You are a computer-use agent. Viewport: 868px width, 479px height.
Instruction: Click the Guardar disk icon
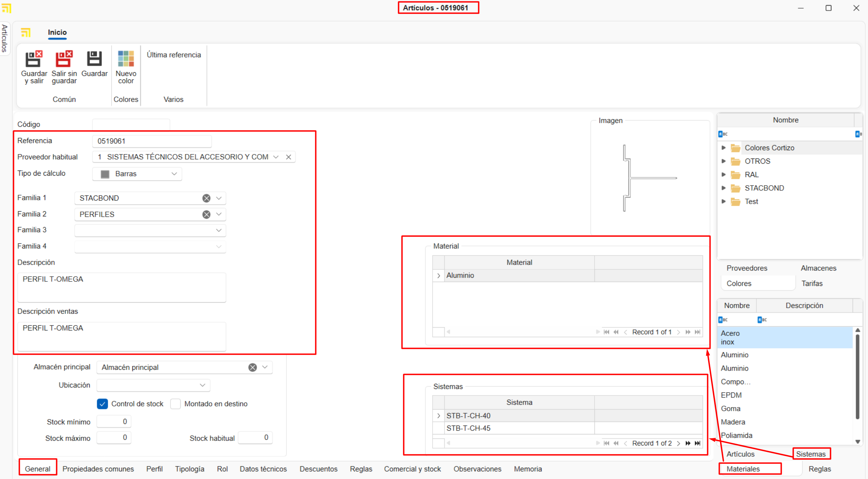tap(94, 59)
